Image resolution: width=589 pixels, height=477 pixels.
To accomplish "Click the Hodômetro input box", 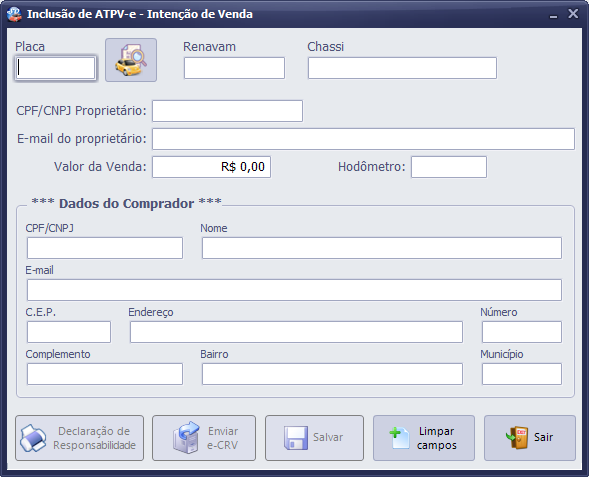I will (x=449, y=167).
